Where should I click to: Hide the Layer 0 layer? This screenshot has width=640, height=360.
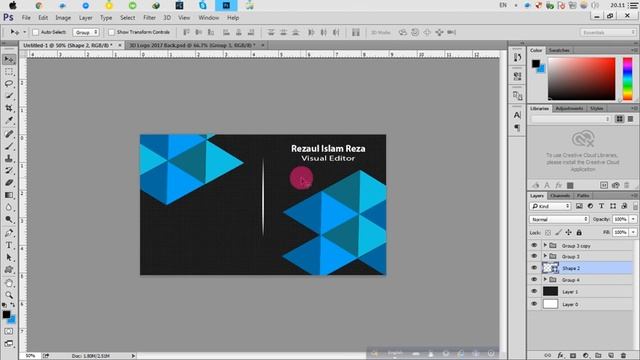coord(534,304)
